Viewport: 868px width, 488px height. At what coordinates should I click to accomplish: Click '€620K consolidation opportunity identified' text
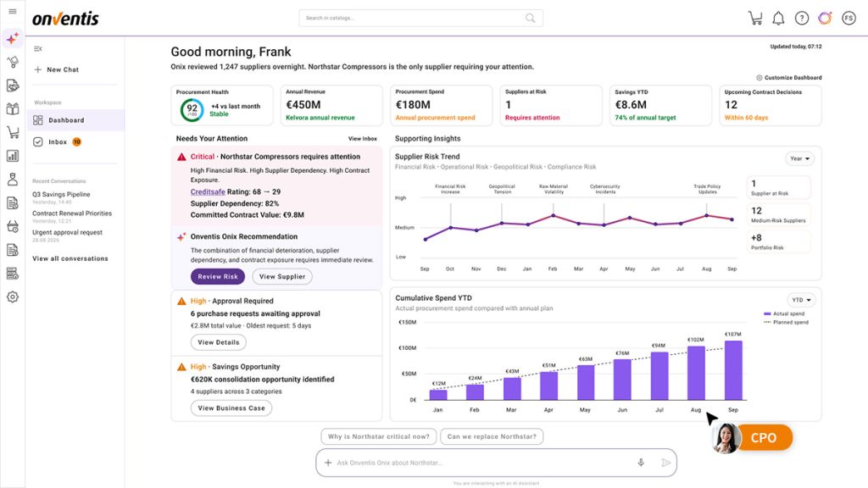[263, 380]
